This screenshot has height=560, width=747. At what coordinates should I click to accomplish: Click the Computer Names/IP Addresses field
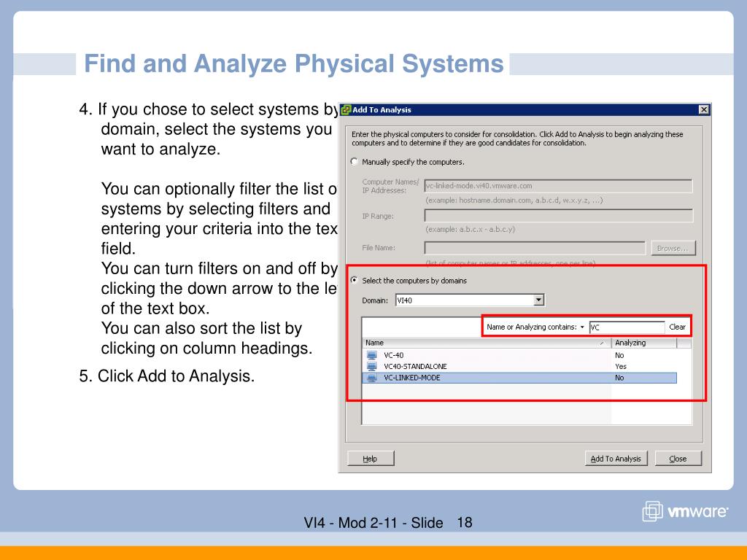tap(558, 186)
